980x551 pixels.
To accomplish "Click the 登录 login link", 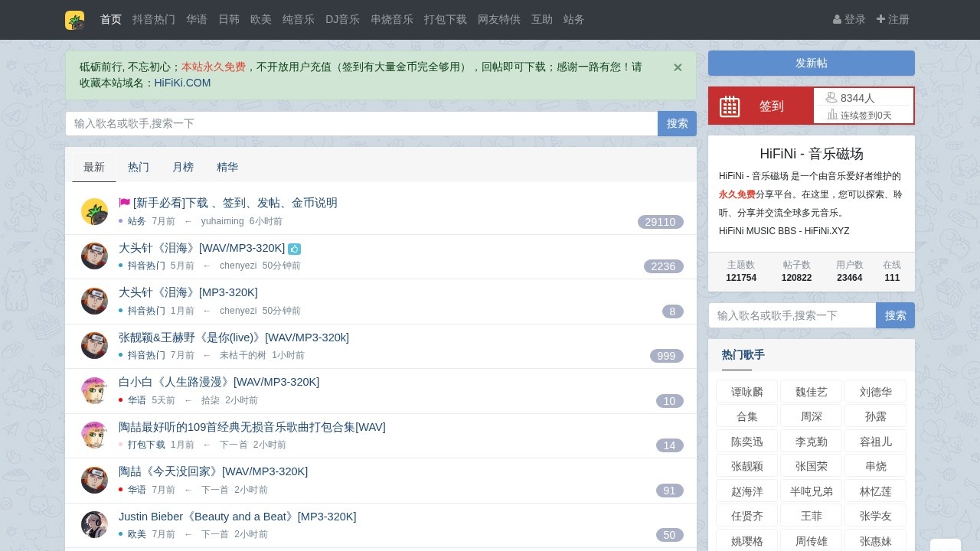I will tap(850, 19).
